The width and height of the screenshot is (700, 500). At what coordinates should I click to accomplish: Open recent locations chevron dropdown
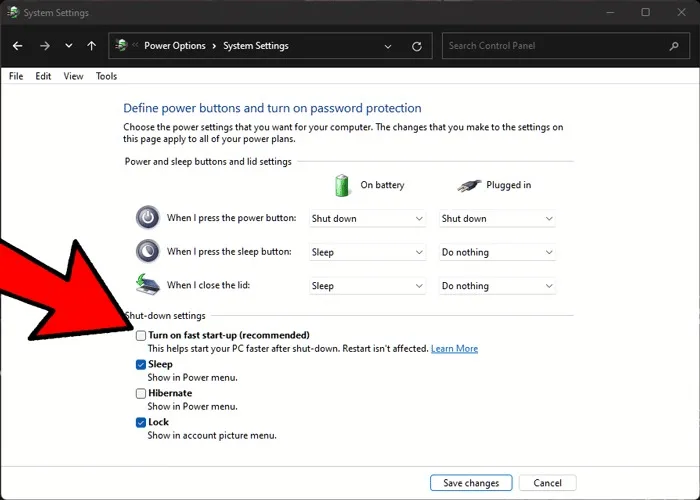click(x=68, y=46)
